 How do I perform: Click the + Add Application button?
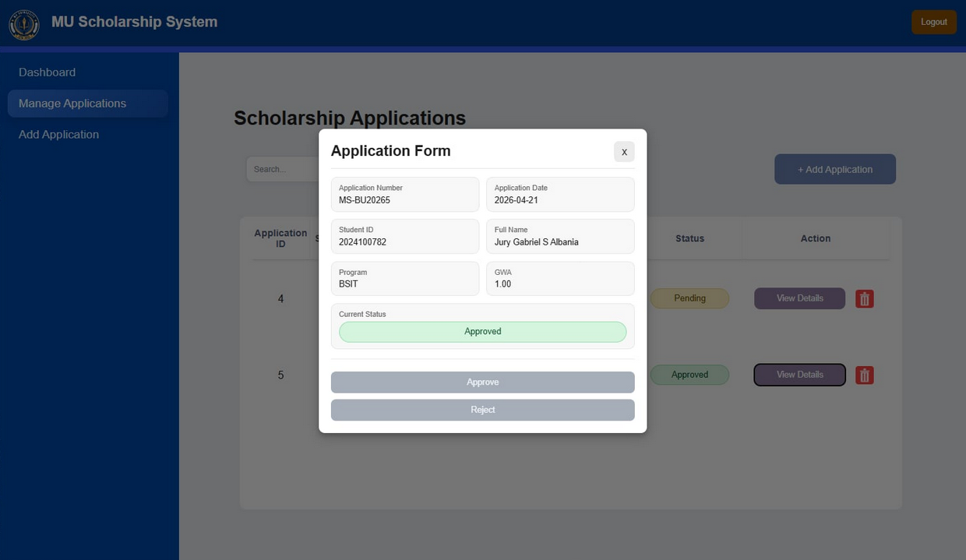835,169
